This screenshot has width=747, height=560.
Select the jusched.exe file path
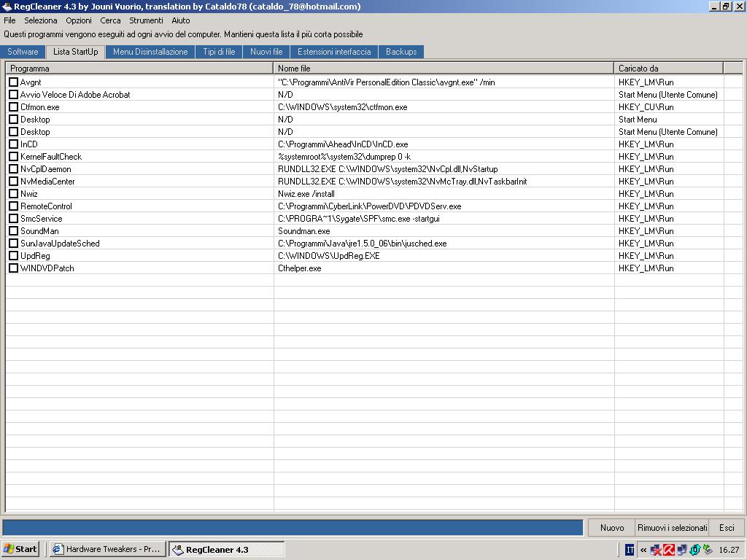363,244
